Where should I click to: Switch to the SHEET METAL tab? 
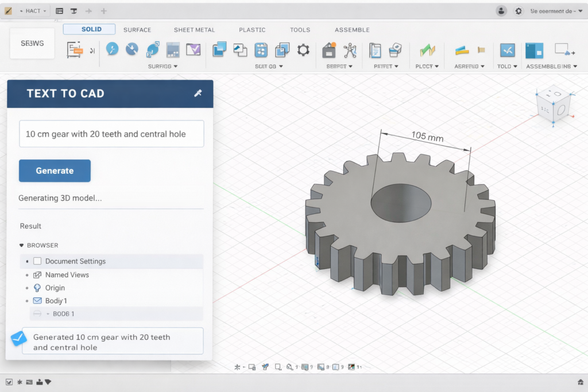click(194, 29)
